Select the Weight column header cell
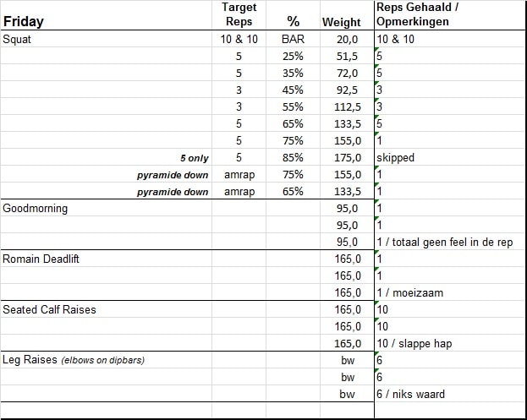 (x=341, y=22)
